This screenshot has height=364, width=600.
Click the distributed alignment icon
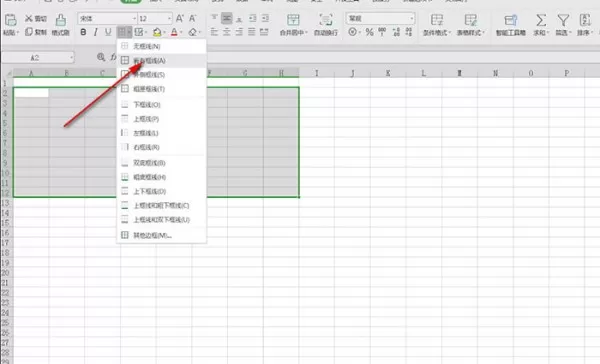pos(264,32)
